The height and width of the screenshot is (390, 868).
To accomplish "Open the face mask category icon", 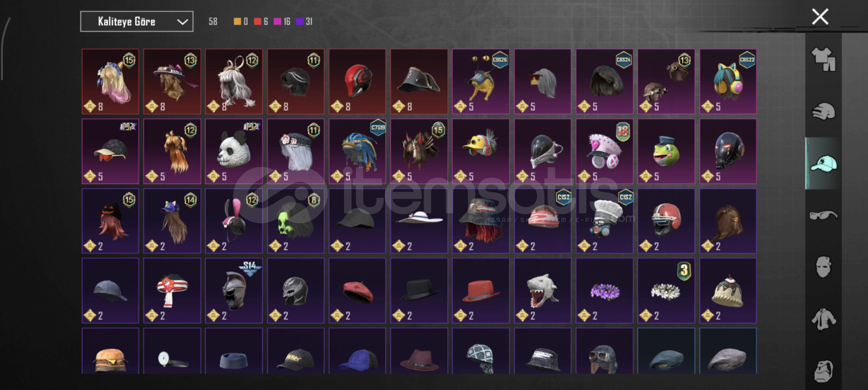I will (824, 267).
